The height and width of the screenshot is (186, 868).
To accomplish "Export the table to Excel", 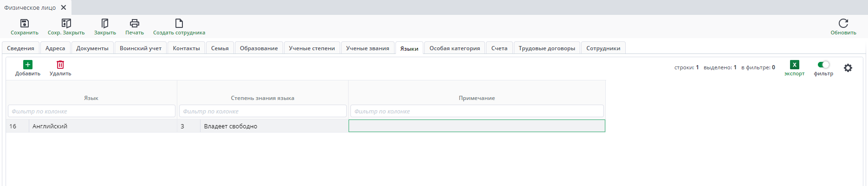I will pyautogui.click(x=795, y=65).
